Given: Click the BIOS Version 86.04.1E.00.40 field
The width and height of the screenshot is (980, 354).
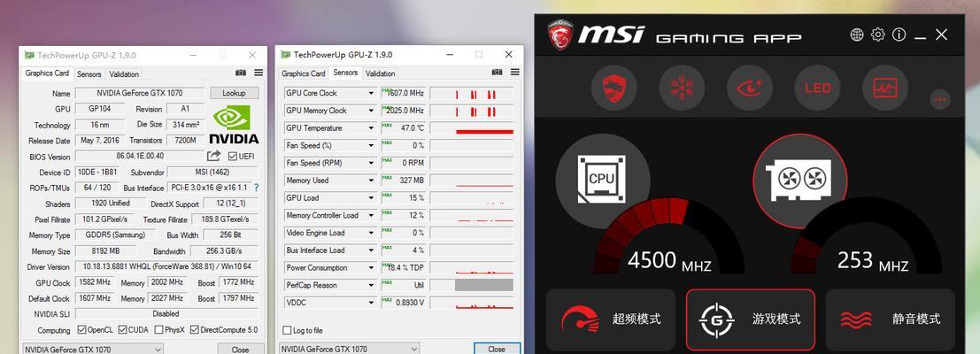Looking at the screenshot, I should 140,156.
